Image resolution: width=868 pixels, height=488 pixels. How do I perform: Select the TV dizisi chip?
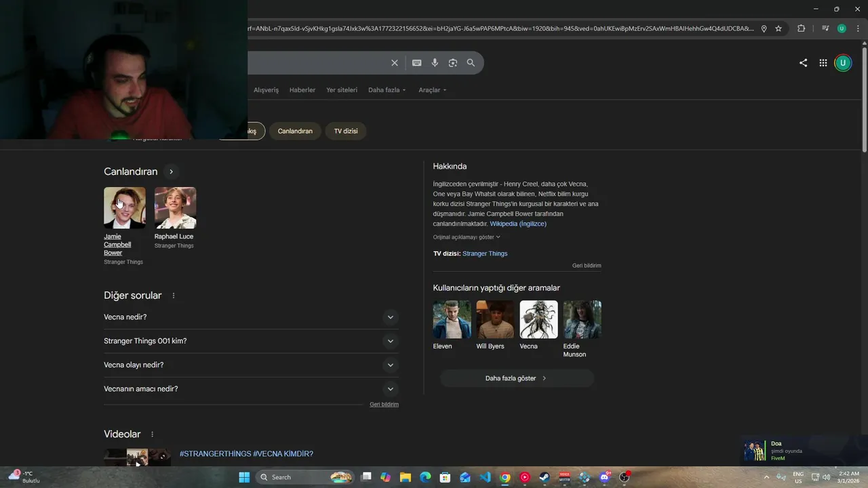pos(346,131)
